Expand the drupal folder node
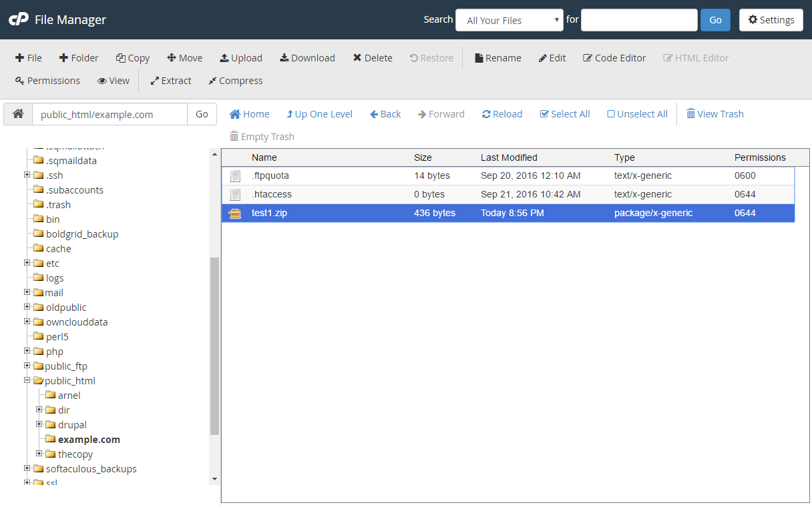The height and width of the screenshot is (505, 812). pos(39,425)
